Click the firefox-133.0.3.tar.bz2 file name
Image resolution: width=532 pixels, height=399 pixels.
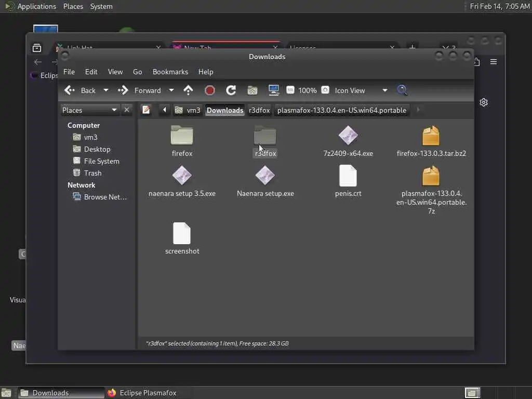tap(431, 153)
